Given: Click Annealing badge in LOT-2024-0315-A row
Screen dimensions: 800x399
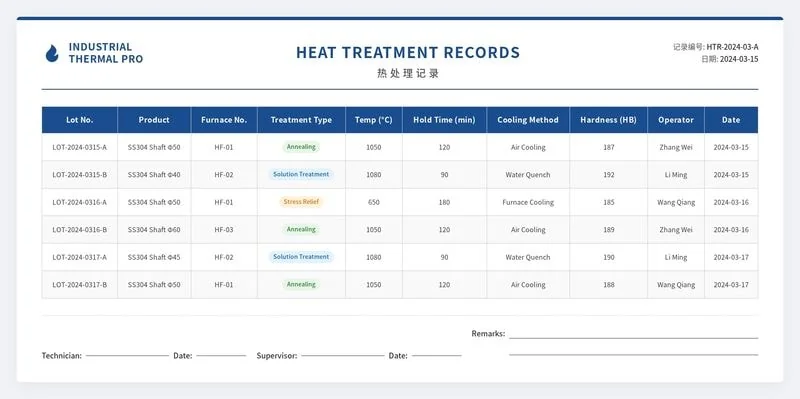Looking at the screenshot, I should tap(301, 147).
